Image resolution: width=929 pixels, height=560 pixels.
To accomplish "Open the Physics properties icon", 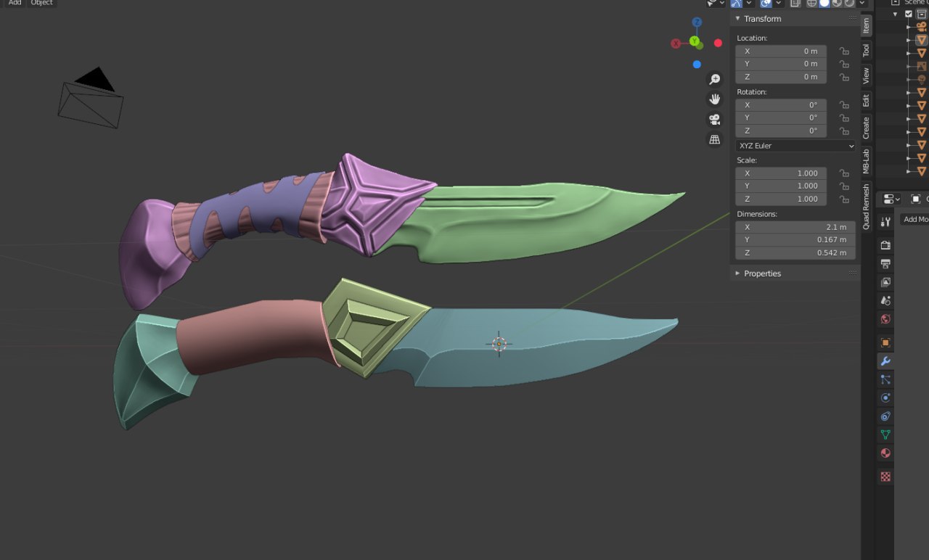I will click(885, 398).
